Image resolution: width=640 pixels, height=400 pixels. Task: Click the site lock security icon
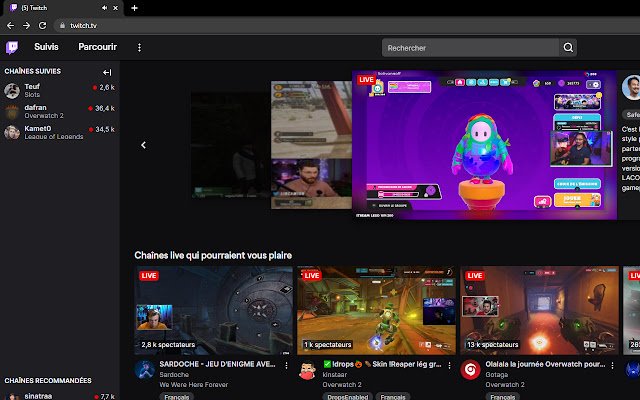coord(62,25)
